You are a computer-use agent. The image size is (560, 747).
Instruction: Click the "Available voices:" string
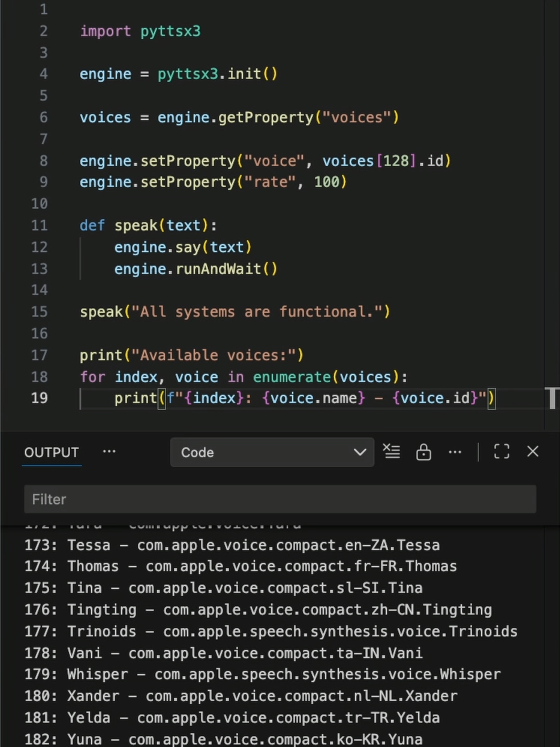click(x=214, y=355)
